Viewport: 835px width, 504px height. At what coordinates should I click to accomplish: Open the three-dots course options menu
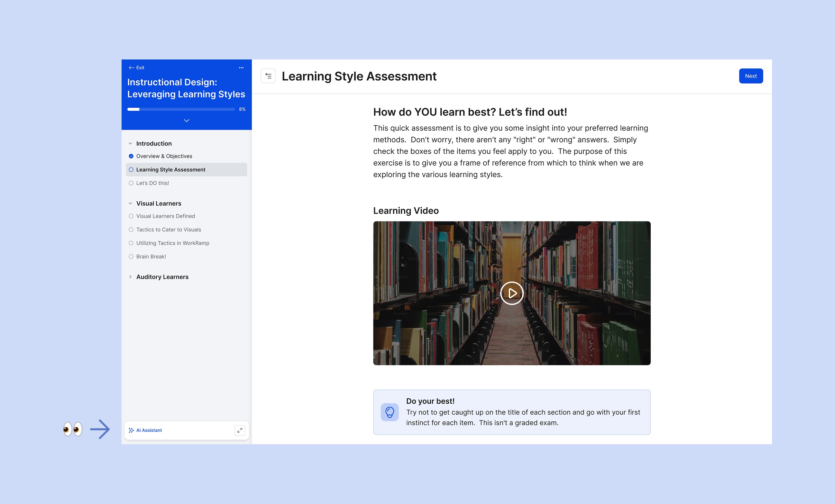(241, 68)
